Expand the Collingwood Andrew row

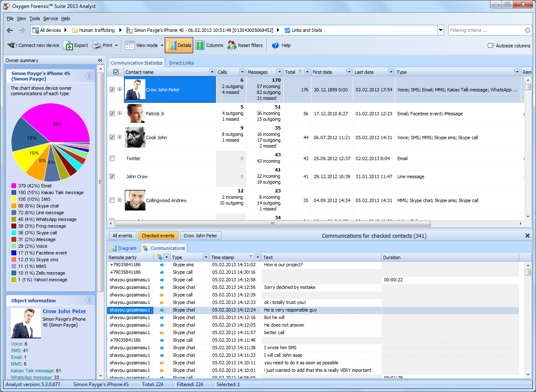pos(120,200)
